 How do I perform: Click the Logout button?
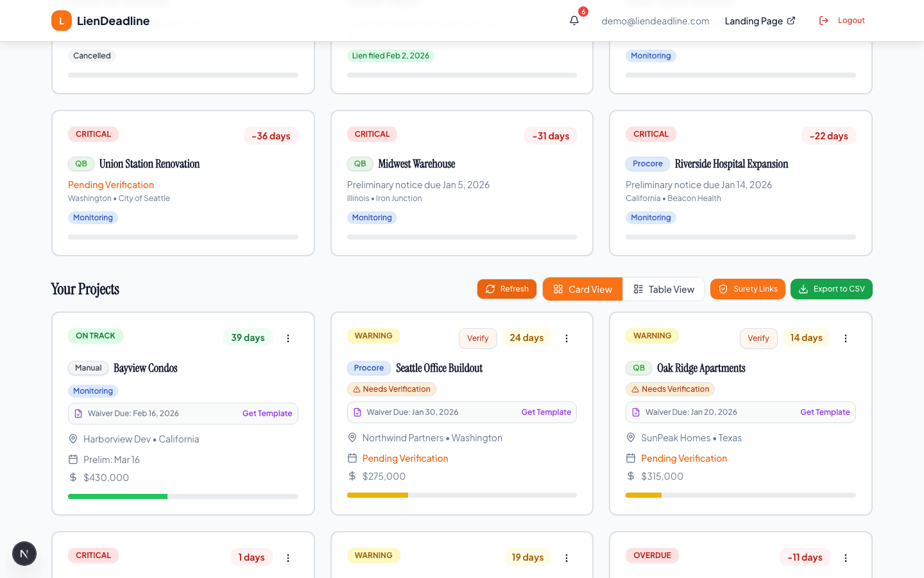coord(842,21)
